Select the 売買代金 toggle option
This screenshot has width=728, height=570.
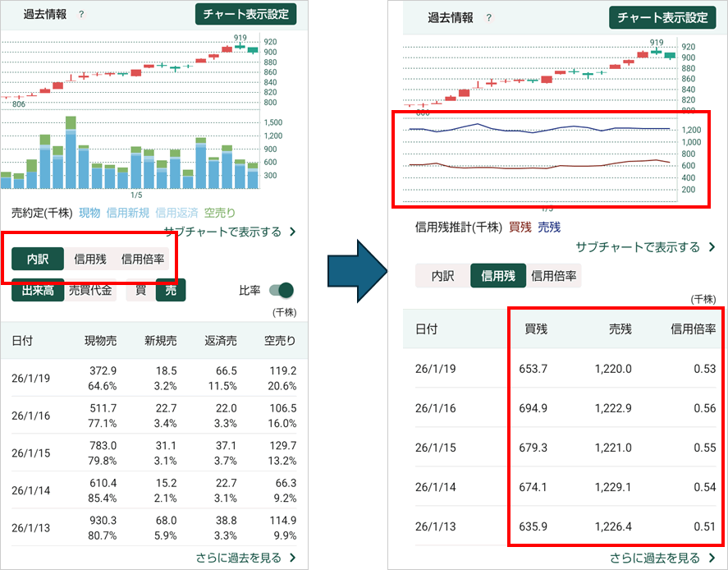[90, 290]
